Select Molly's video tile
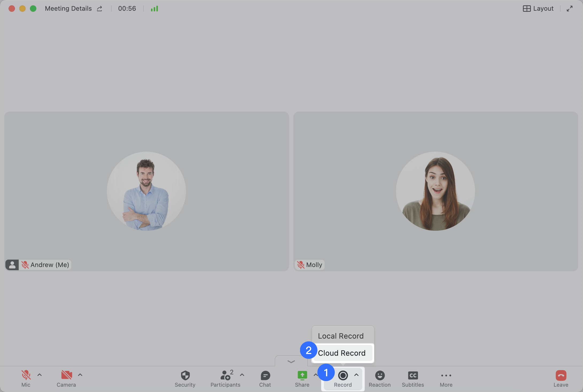This screenshot has height=392, width=583. coord(436,191)
